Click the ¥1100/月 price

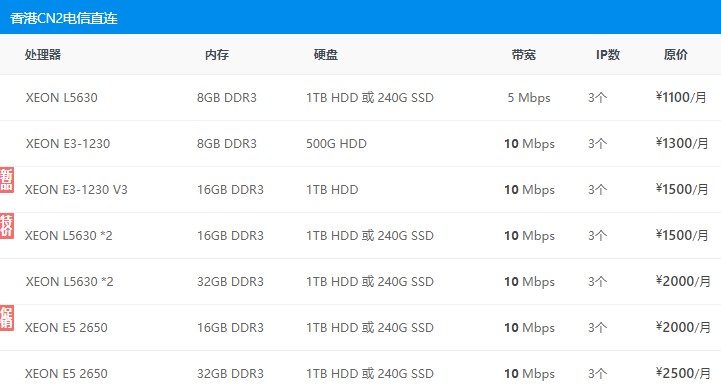(x=681, y=97)
